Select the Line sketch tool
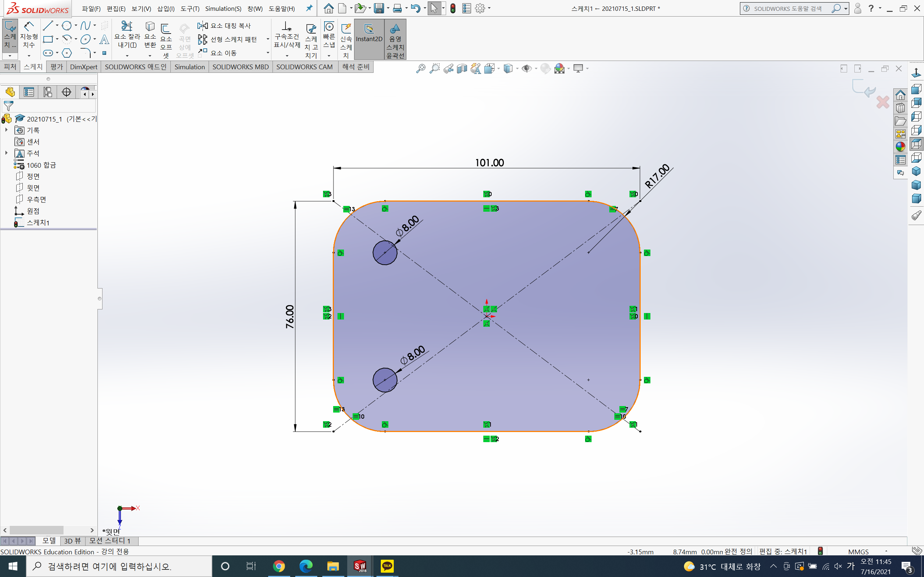Viewport: 924px width, 577px height. [48, 26]
